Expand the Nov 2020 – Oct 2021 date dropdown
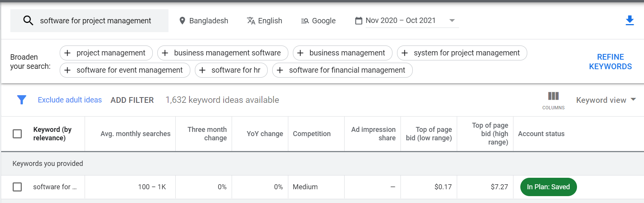 pyautogui.click(x=452, y=21)
